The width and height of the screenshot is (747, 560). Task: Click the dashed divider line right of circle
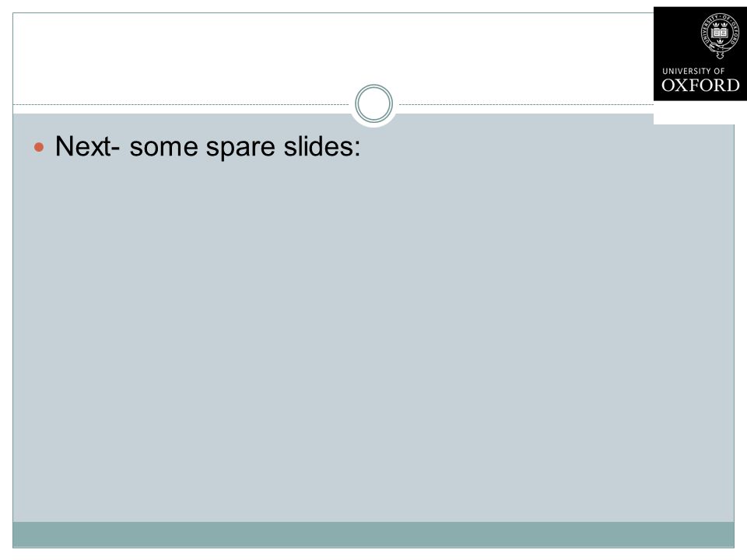pos(526,104)
